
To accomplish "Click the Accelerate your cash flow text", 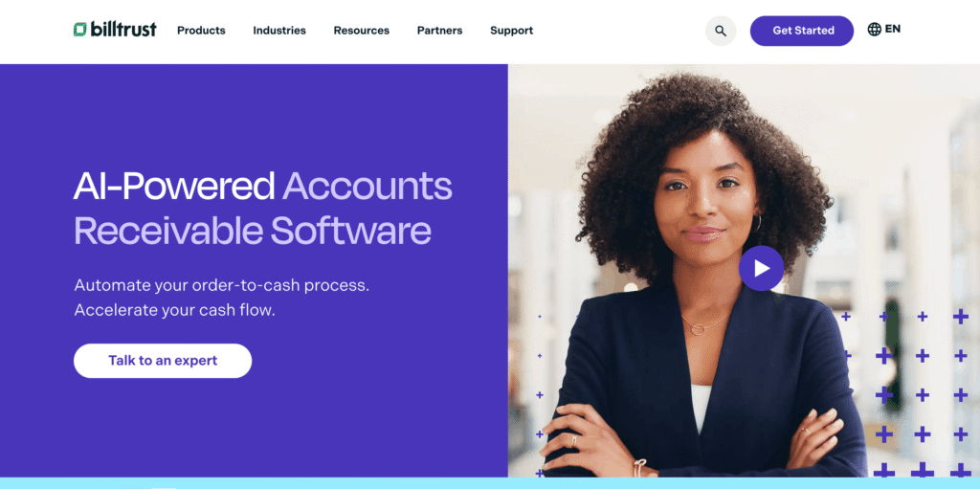I will [x=174, y=310].
